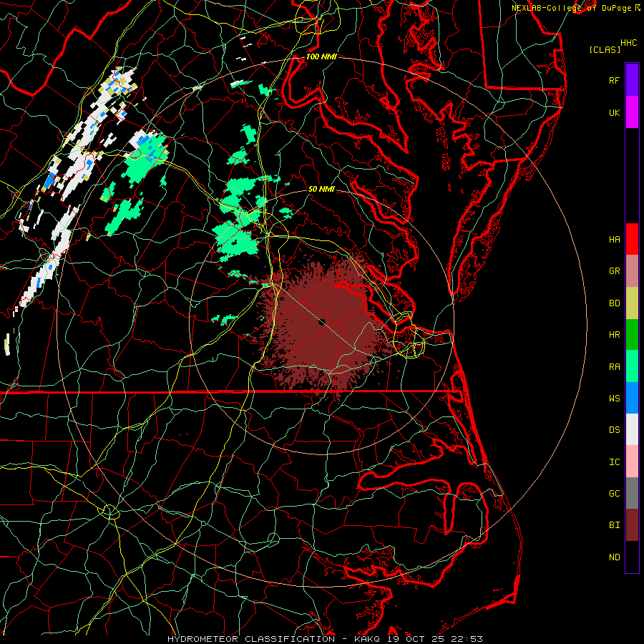Click the 'HR' legend label

615,335
